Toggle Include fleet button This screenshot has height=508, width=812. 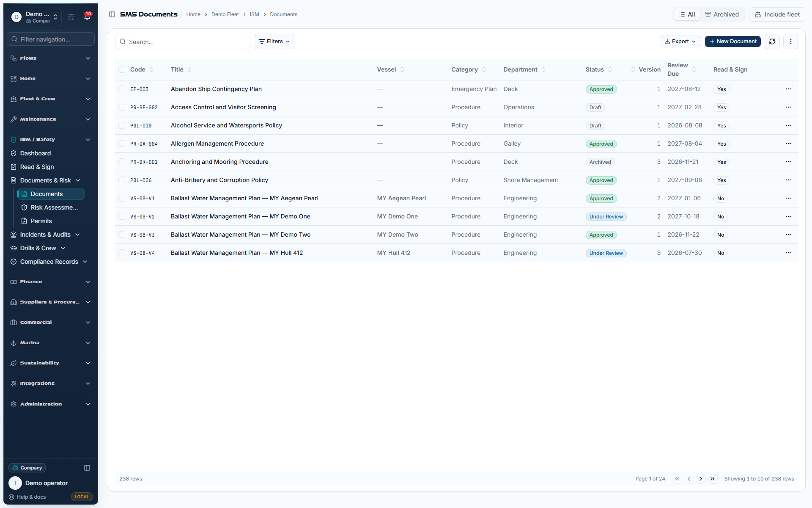777,14
